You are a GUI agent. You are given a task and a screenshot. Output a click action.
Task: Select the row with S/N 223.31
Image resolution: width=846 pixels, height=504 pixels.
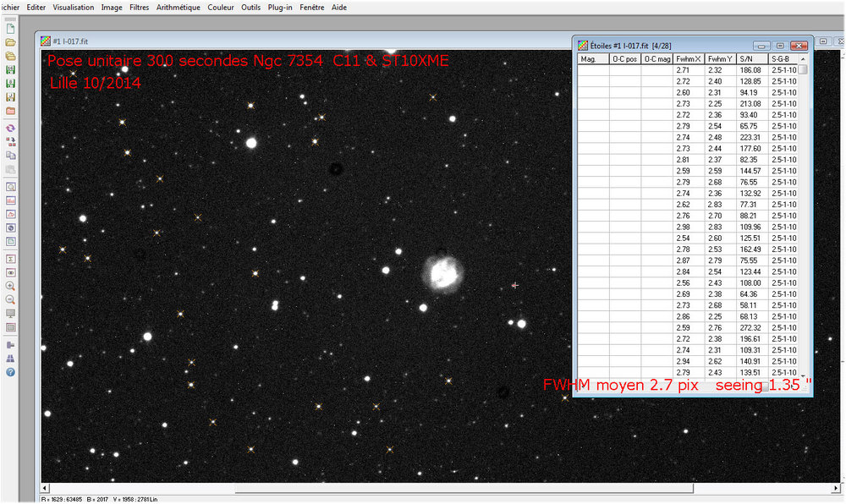[688, 138]
